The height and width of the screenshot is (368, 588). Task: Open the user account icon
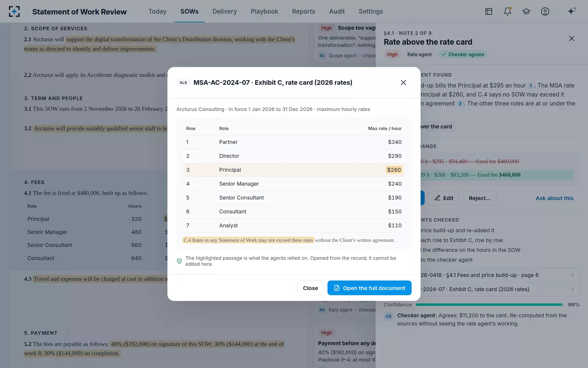(545, 11)
